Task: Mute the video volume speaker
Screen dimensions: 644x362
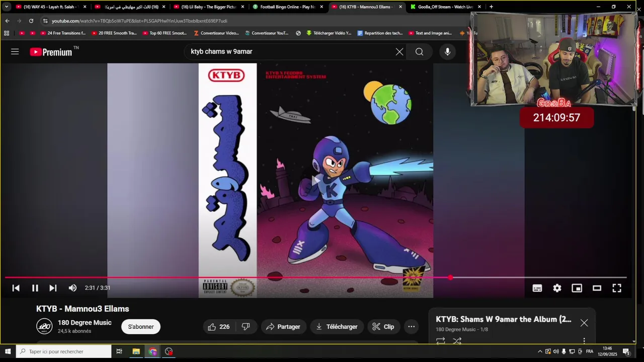Action: click(72, 288)
